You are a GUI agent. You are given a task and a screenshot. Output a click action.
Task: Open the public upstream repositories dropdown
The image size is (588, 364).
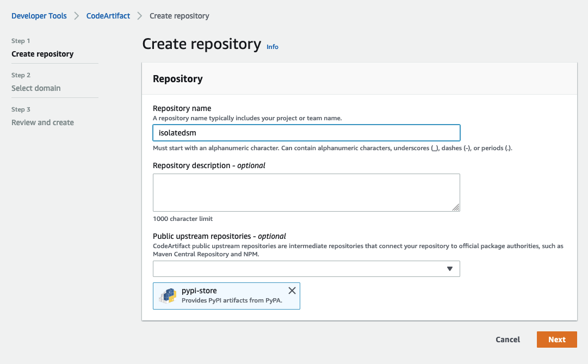tap(306, 269)
